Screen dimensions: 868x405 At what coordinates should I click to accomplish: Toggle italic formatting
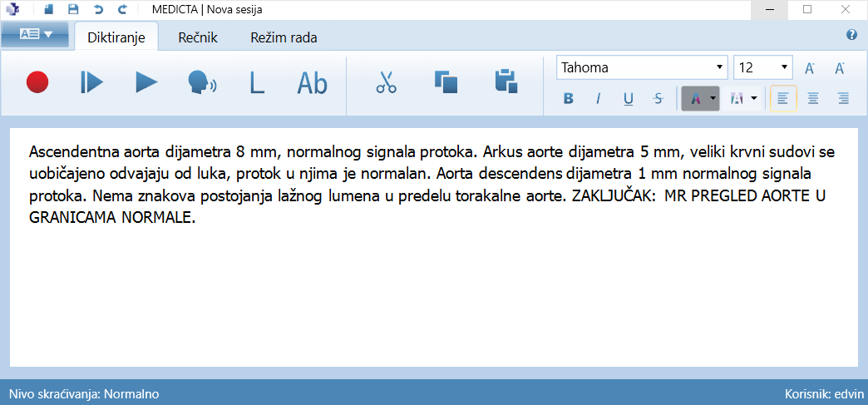(598, 99)
